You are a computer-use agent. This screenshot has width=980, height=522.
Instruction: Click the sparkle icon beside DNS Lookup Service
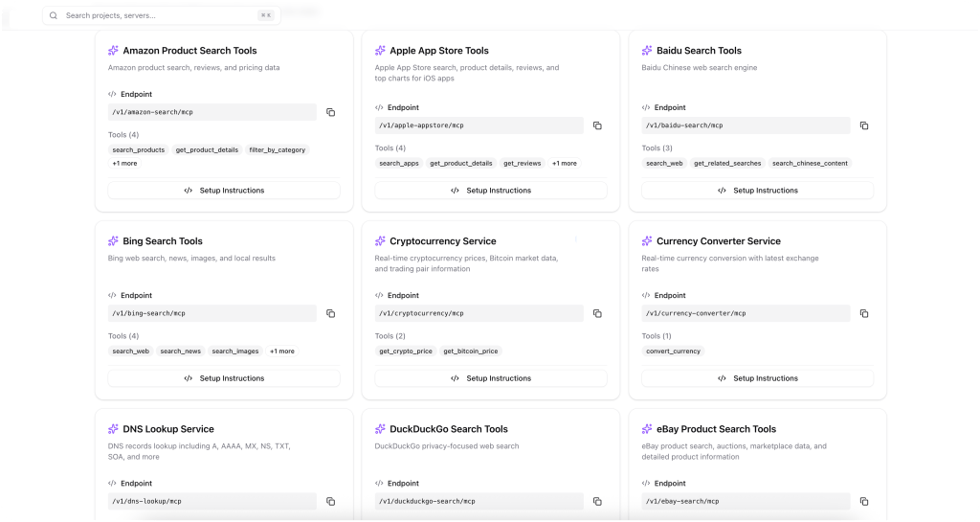pos(113,429)
